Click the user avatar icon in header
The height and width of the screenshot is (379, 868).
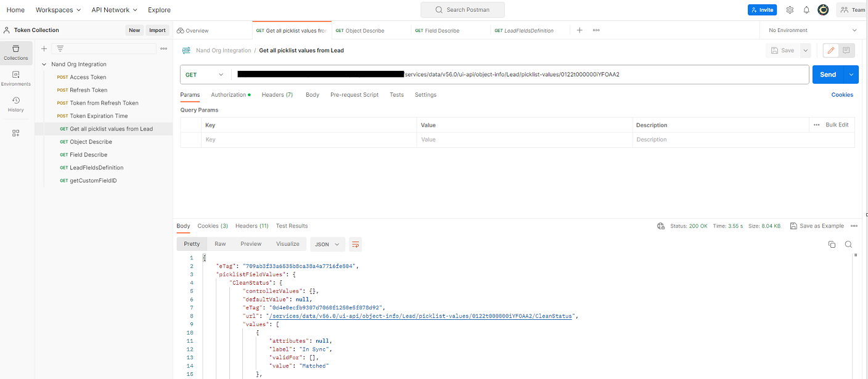823,10
